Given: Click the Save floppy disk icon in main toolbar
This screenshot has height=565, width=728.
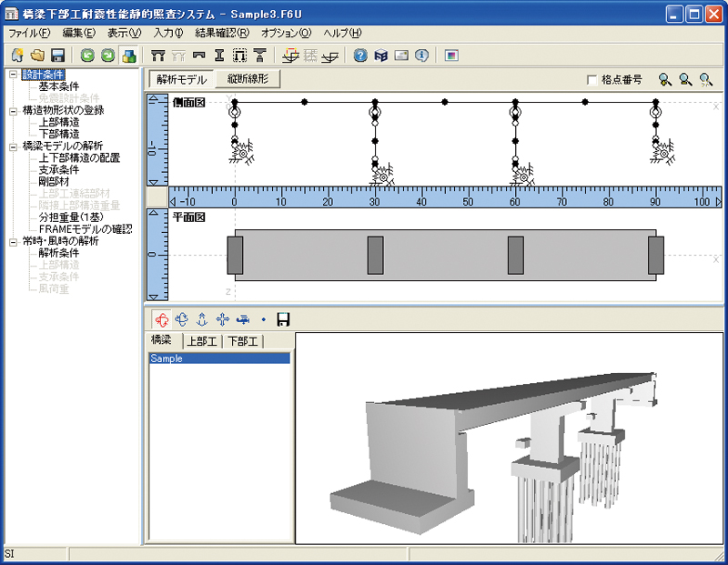Looking at the screenshot, I should pyautogui.click(x=57, y=55).
